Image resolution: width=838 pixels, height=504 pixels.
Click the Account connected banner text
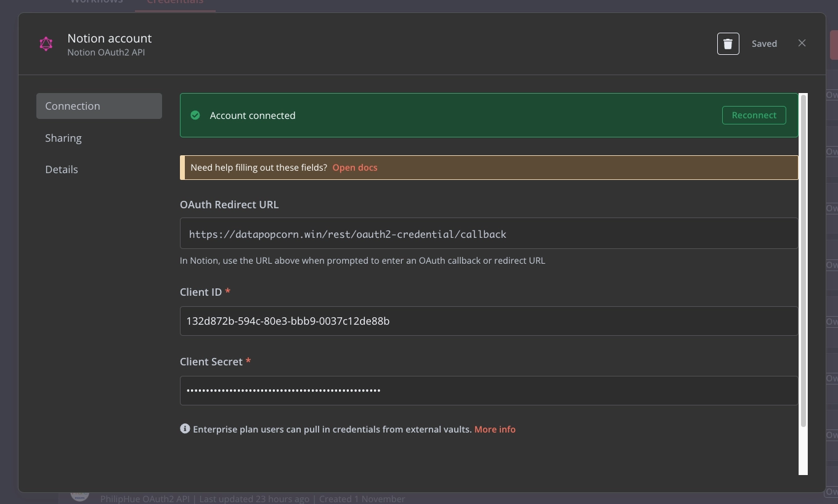253,116
